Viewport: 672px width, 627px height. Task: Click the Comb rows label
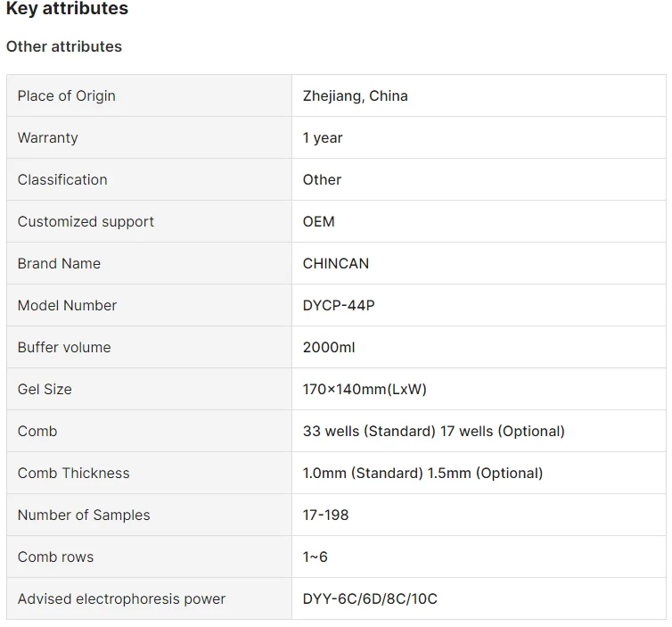click(x=55, y=557)
